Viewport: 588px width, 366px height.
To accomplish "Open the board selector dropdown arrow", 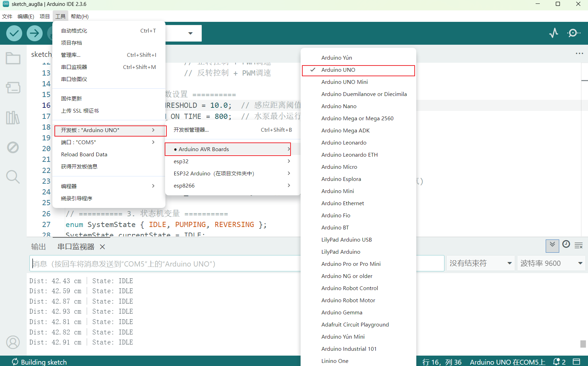I will [x=190, y=33].
